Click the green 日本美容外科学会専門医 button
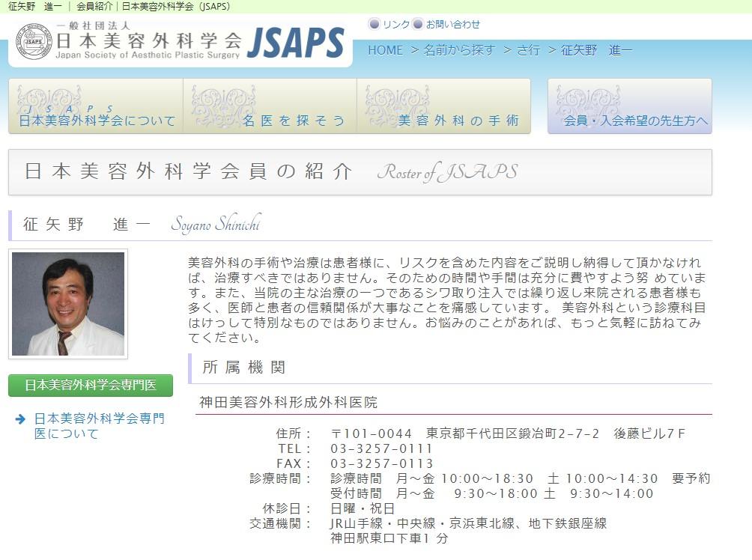 (90, 385)
